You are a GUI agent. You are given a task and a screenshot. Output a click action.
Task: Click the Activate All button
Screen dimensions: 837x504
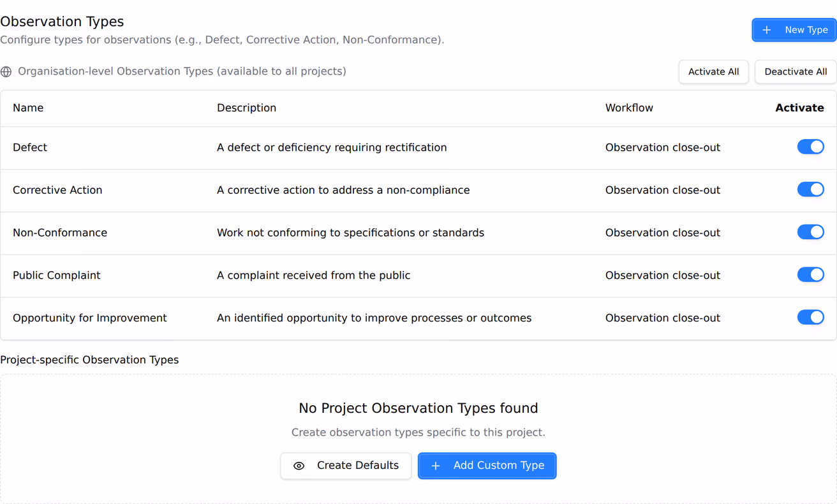click(713, 71)
